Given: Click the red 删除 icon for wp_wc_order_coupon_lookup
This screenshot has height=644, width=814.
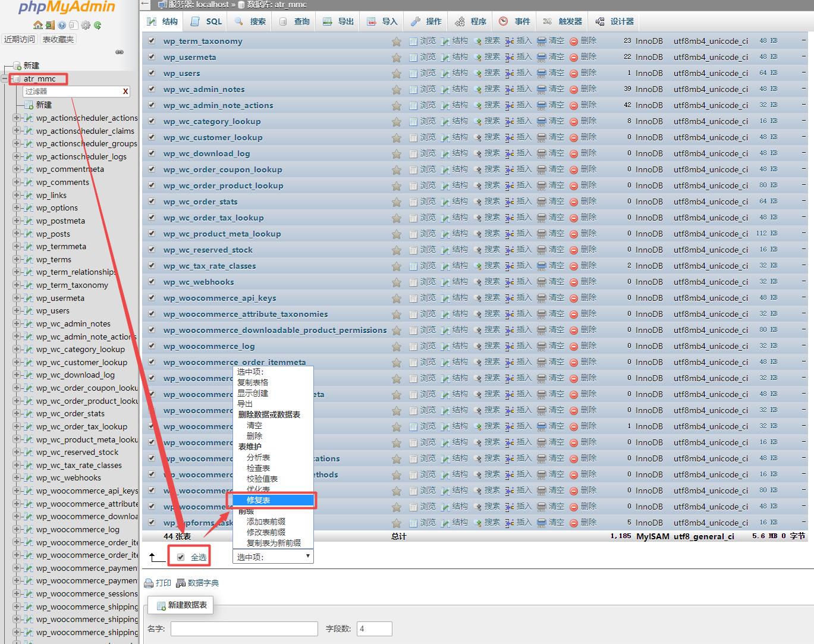Looking at the screenshot, I should click(574, 169).
